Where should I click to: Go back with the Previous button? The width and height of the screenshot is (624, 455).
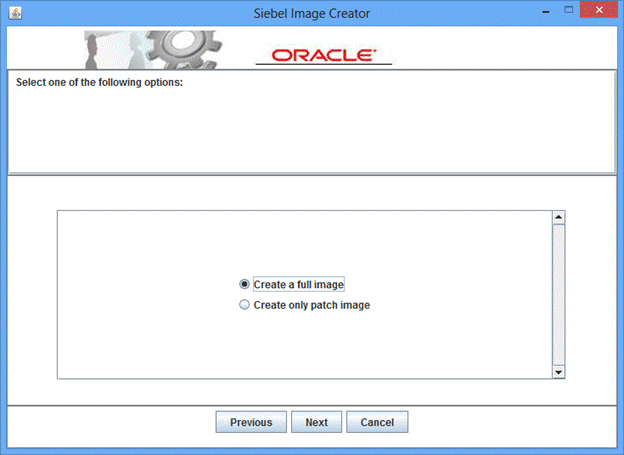tap(251, 422)
